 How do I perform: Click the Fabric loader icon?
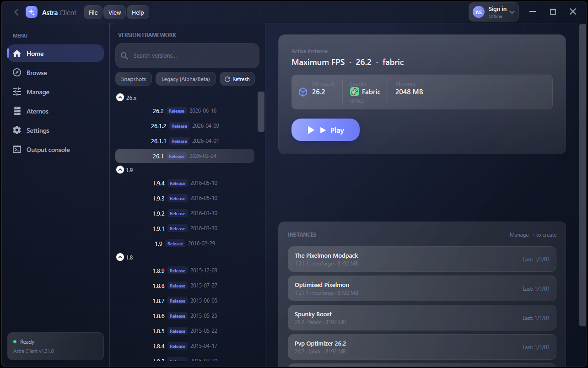355,92
